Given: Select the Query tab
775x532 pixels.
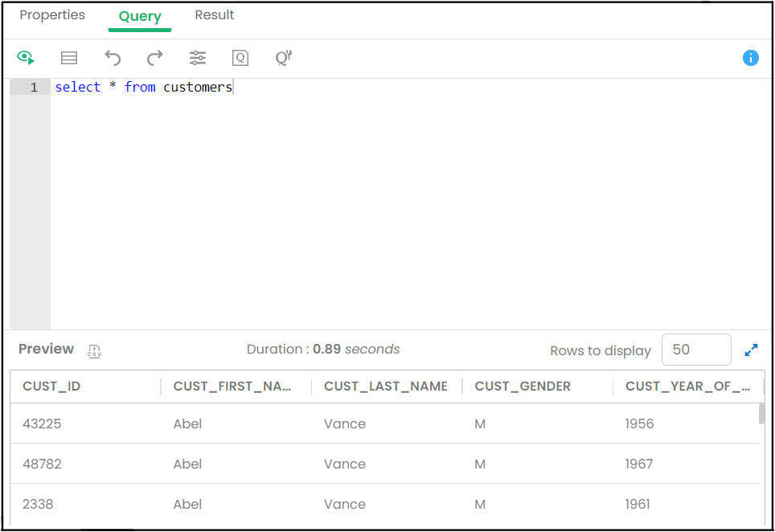Looking at the screenshot, I should pyautogui.click(x=140, y=16).
